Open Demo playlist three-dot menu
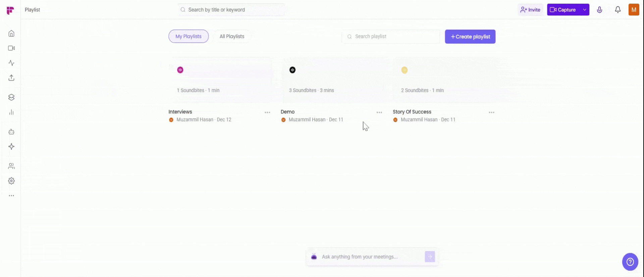 click(x=379, y=113)
